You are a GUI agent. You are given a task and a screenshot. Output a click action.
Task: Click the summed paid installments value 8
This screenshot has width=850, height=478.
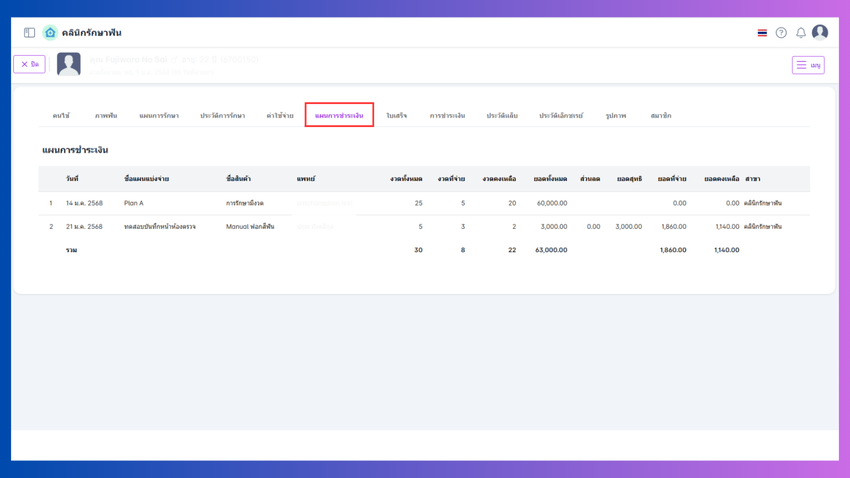(x=462, y=250)
